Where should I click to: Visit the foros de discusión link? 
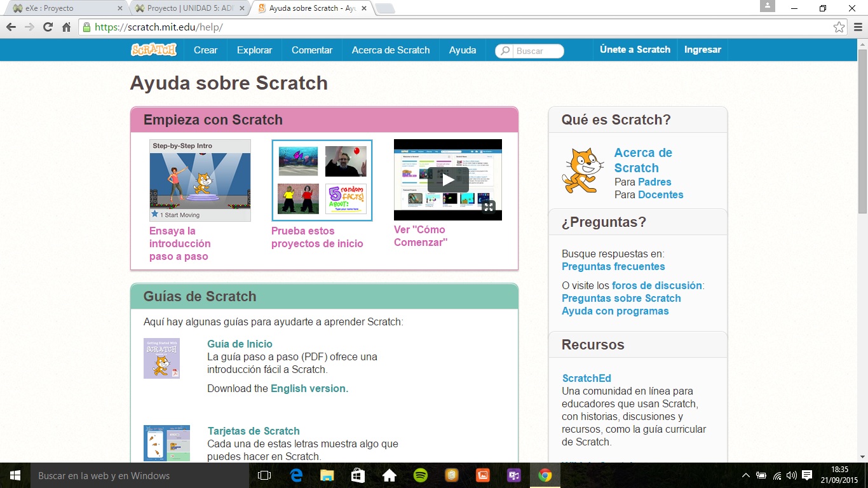pos(657,286)
